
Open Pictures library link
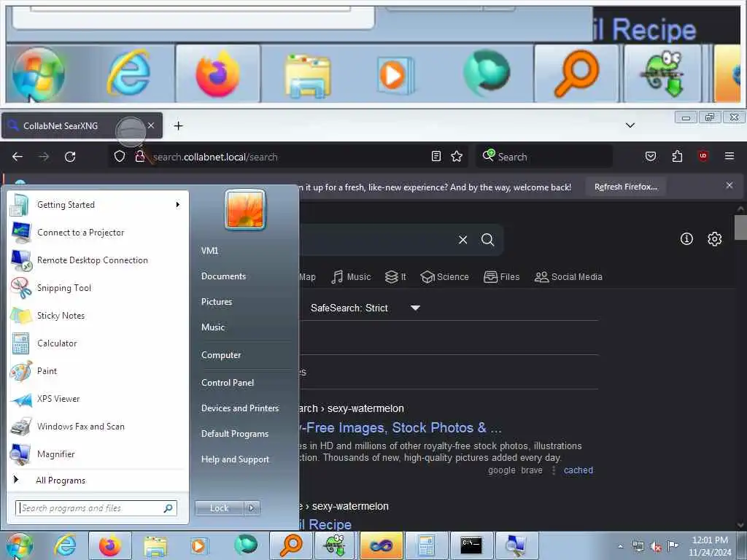[x=217, y=302]
